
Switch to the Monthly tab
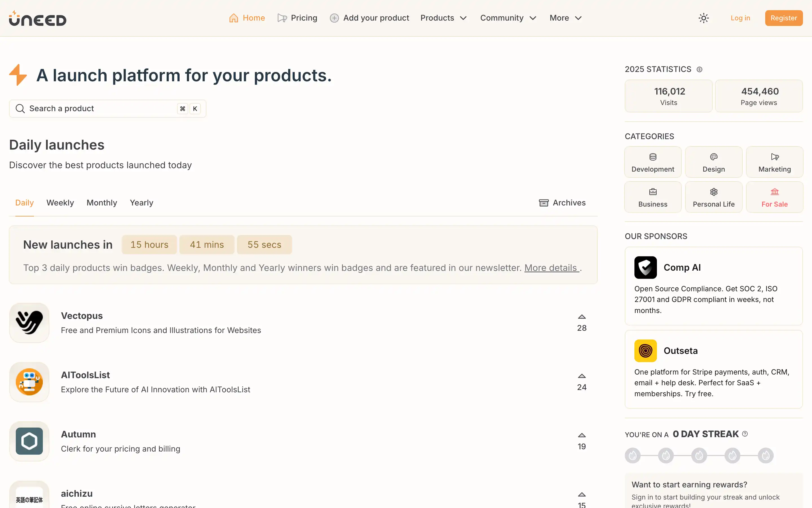[x=102, y=203]
